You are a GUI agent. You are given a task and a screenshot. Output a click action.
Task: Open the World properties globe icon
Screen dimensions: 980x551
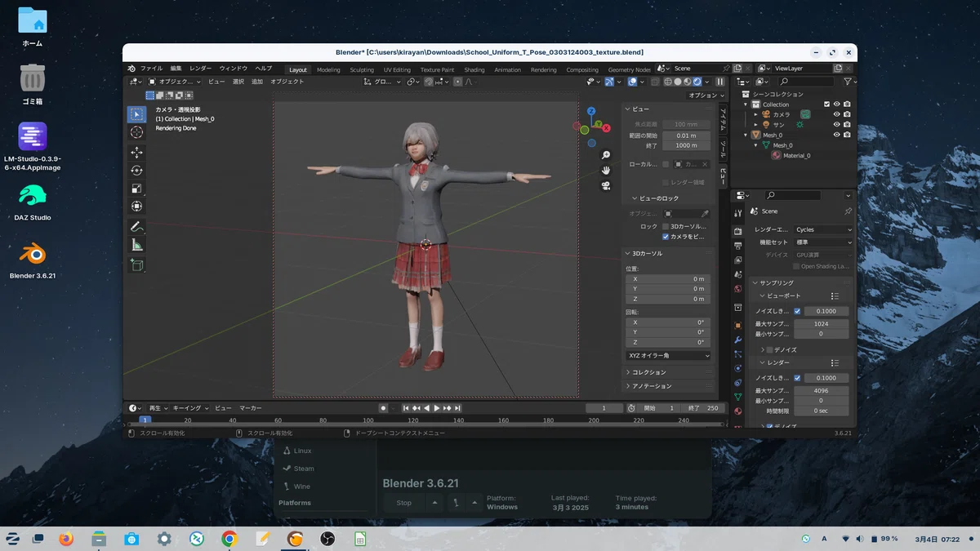[x=738, y=288]
